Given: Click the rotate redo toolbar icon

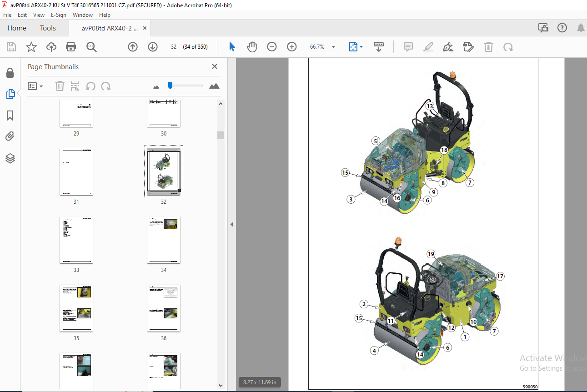Looking at the screenshot, I should pos(508,47).
